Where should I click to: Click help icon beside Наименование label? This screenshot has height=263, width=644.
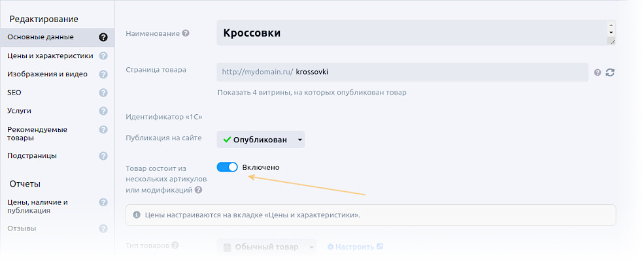[186, 33]
